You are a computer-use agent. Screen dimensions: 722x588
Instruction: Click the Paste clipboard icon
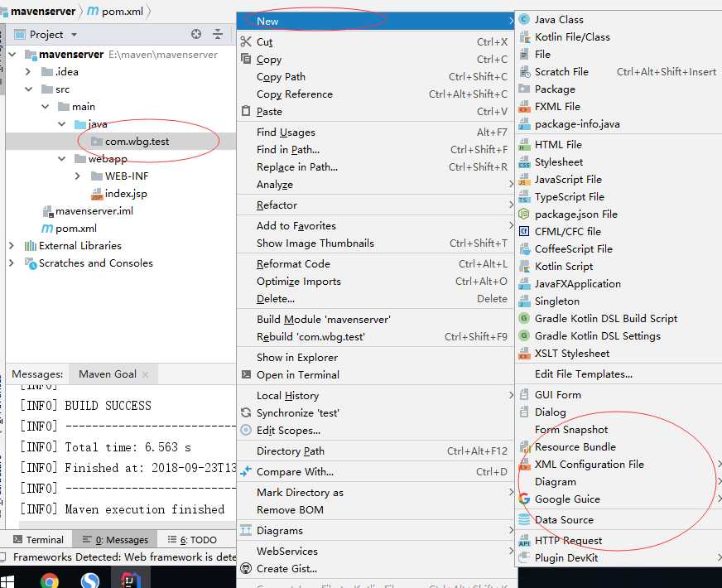pyautogui.click(x=246, y=111)
